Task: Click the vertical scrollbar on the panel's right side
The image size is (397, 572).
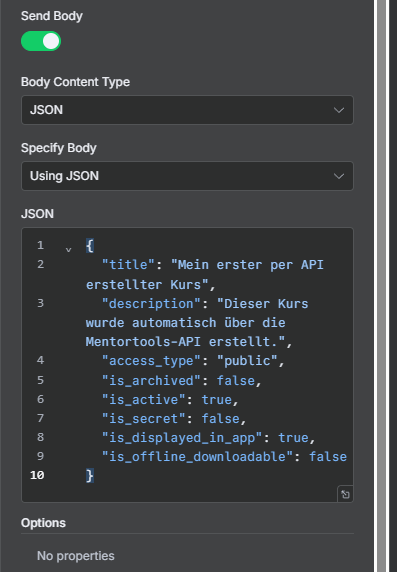Action: tap(381, 286)
